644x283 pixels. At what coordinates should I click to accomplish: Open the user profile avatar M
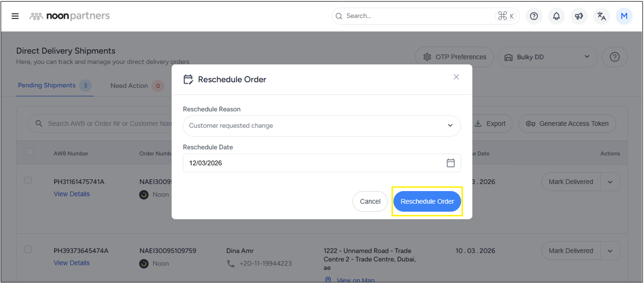(624, 16)
